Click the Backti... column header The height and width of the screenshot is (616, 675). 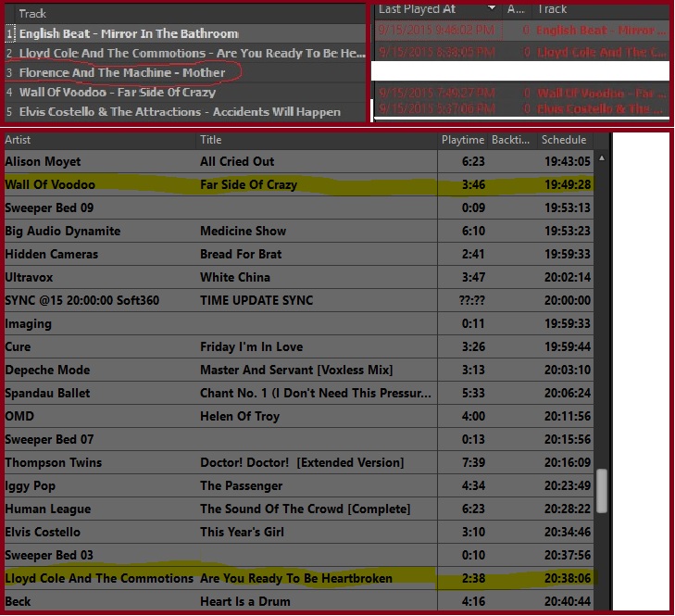[510, 140]
